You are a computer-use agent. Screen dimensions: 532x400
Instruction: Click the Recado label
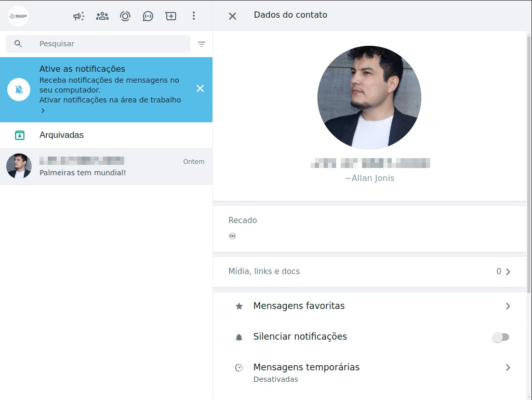click(x=243, y=221)
